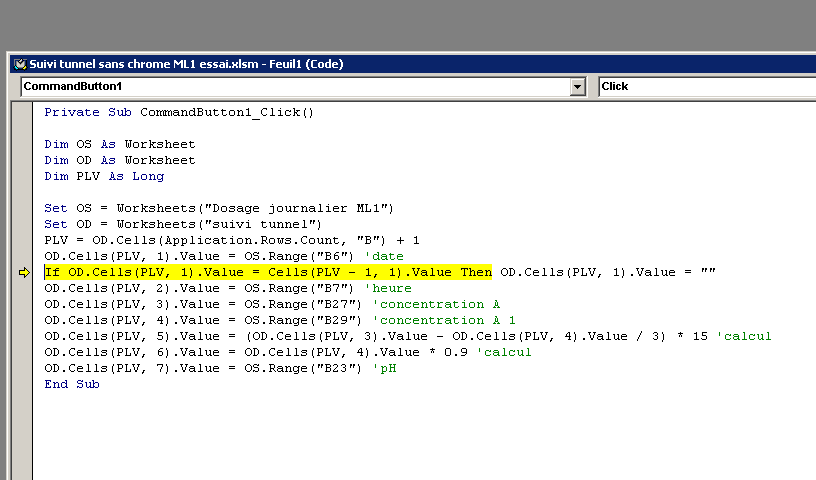Click the highlighted 'If OD.Cells(PLV, 1).Value' statement
816x480 pixels.
269,272
